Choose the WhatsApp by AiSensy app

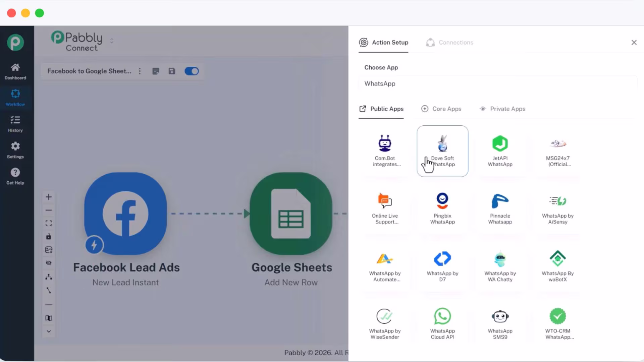pyautogui.click(x=558, y=208)
